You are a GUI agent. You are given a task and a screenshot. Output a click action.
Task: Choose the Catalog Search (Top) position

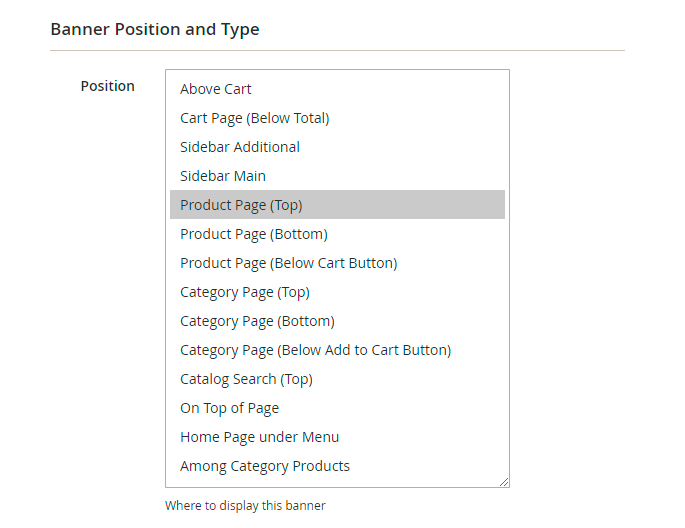pos(246,379)
